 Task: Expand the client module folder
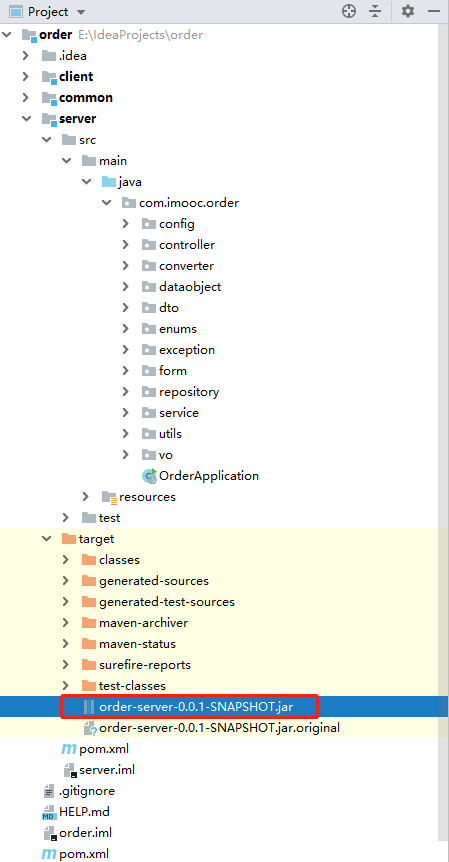[x=25, y=76]
